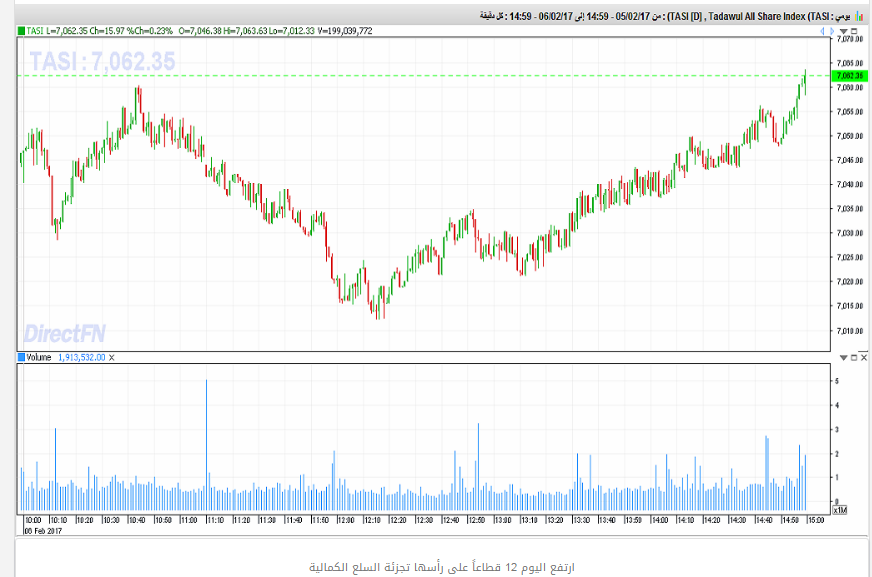The width and height of the screenshot is (872, 577).
Task: Click the 06 Feb 2017 date label
Action: pyautogui.click(x=43, y=531)
